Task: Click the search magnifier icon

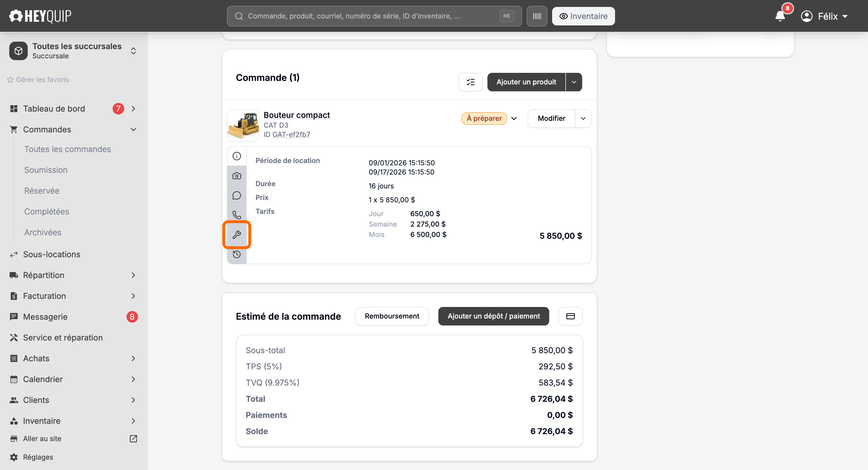Action: (x=239, y=16)
